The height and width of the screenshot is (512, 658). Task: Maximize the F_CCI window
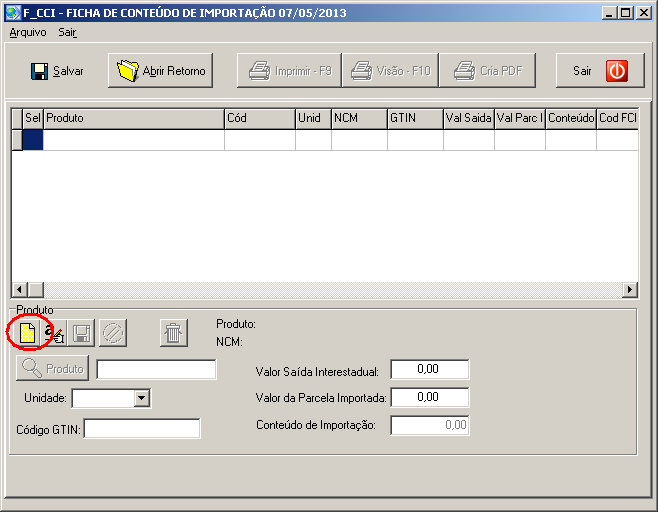click(625, 13)
